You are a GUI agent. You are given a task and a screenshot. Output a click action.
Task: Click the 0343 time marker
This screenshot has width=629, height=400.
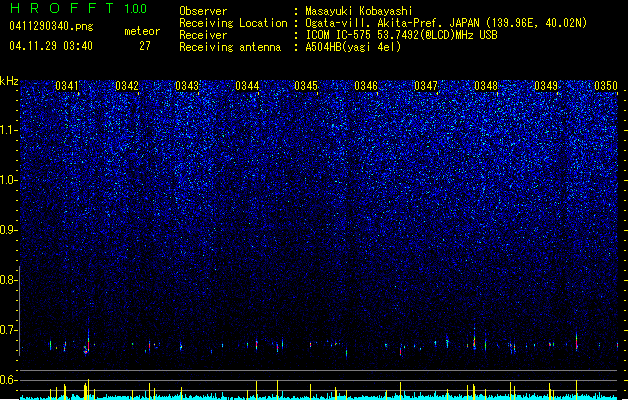pyautogui.click(x=187, y=86)
